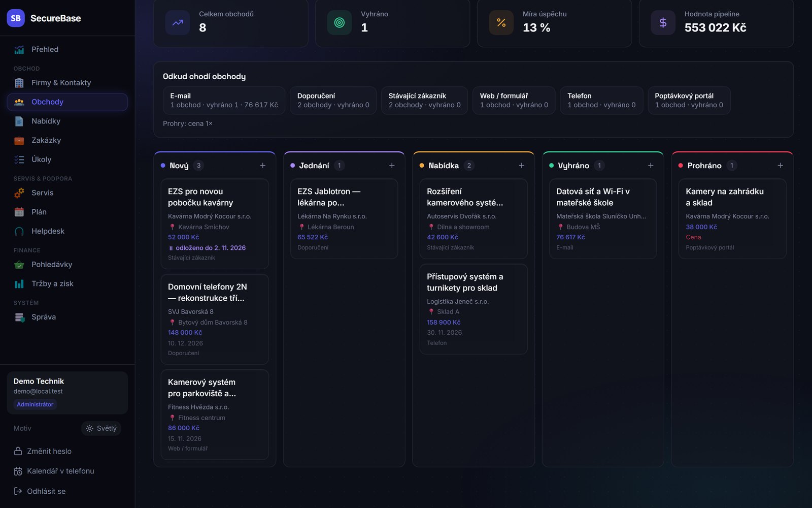Viewport: 812px width, 508px height.
Task: Click the Hodnota pipeline dollar icon
Action: click(x=663, y=23)
